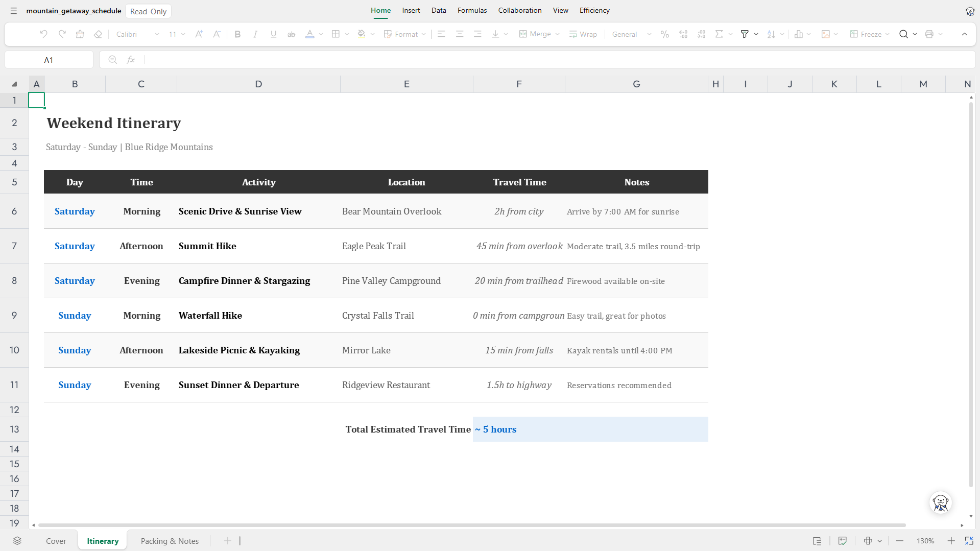
Task: Open the hamburger main menu
Action: 14,11
